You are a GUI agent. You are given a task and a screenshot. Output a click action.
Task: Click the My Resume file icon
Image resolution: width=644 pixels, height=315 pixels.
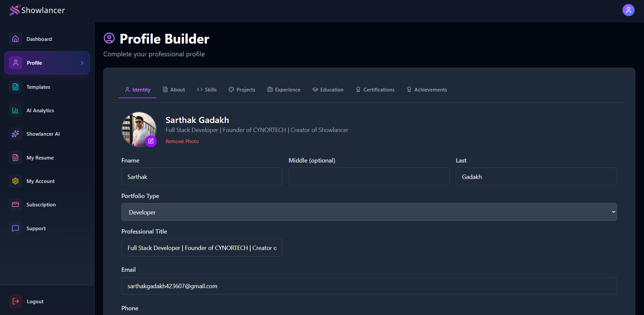coord(15,157)
